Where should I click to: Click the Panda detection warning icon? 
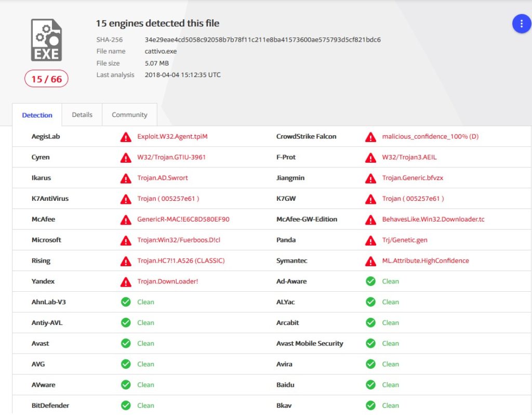click(x=370, y=240)
